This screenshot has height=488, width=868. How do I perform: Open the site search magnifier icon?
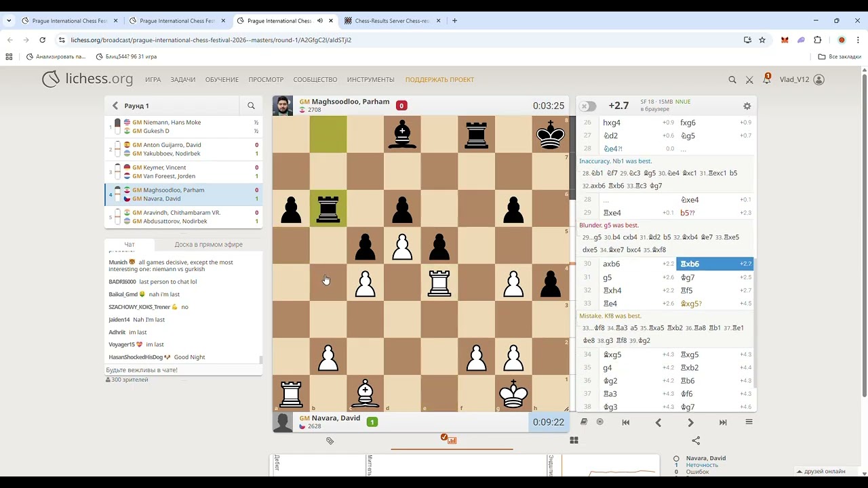732,80
